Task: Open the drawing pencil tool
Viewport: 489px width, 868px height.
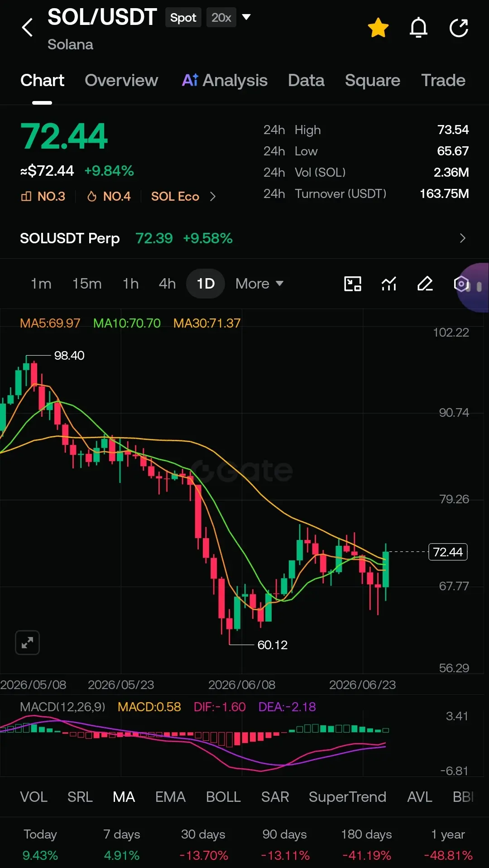Action: pyautogui.click(x=425, y=284)
